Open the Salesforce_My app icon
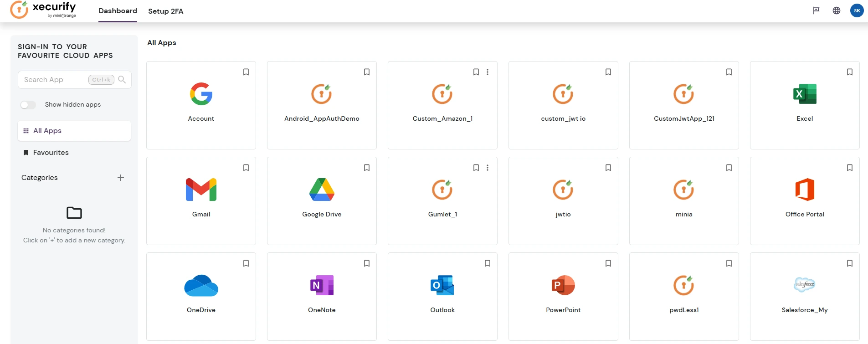The image size is (868, 344). tap(805, 284)
